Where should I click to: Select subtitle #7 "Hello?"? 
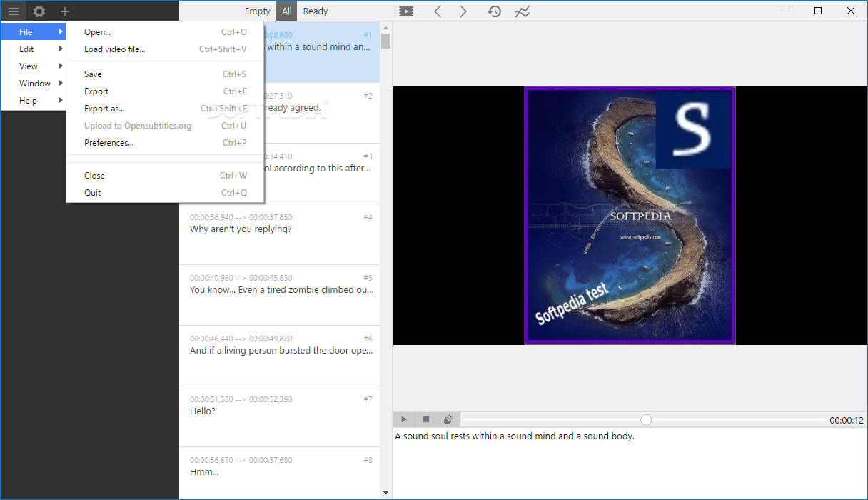pyautogui.click(x=280, y=416)
